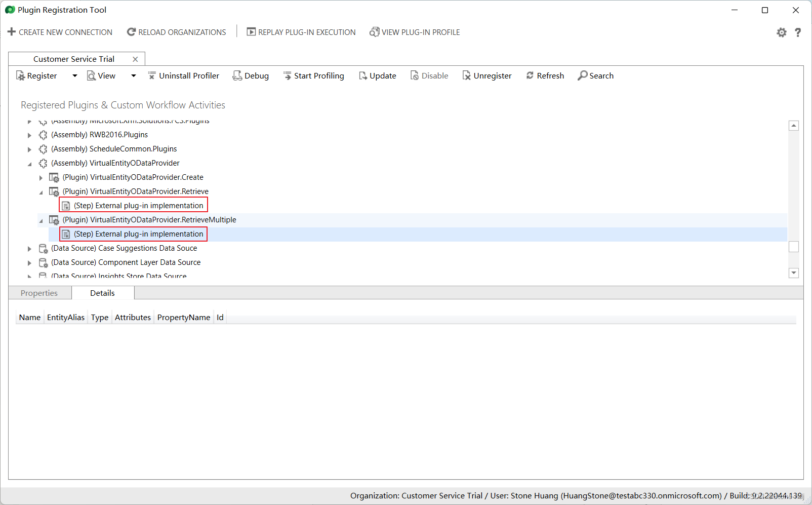Screen dimensions: 812x505
Task: Select the Details tab
Action: pos(102,293)
